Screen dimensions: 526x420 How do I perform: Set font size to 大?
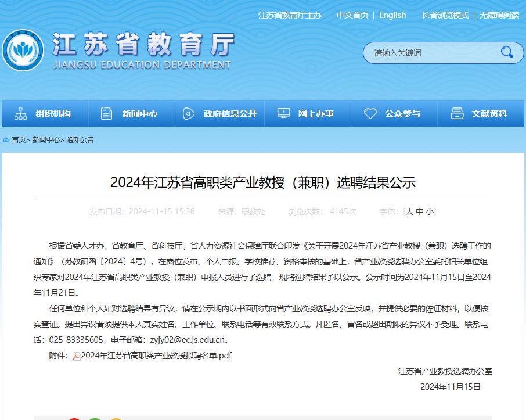pyautogui.click(x=409, y=211)
